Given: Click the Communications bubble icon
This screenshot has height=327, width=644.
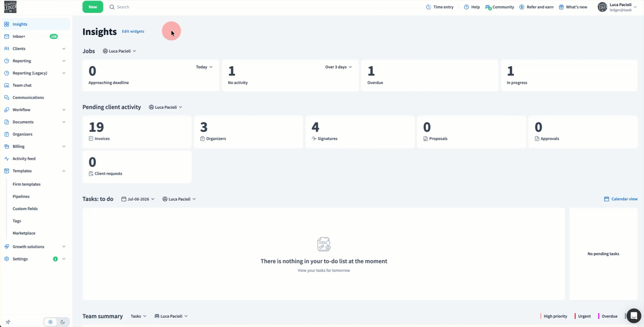Looking at the screenshot, I should point(7,97).
